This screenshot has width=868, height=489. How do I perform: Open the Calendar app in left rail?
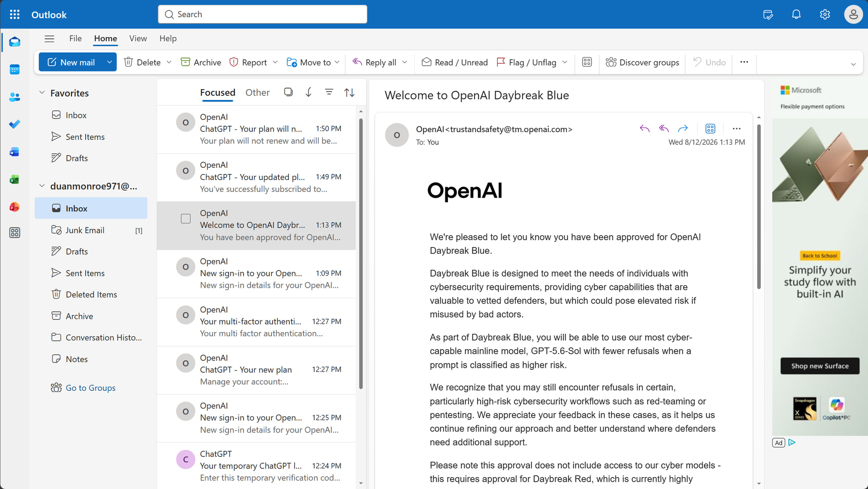click(x=14, y=70)
